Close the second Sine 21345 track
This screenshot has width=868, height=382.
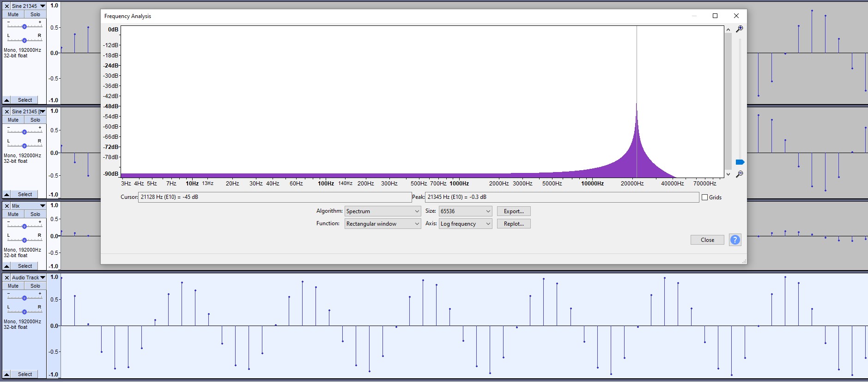click(6, 111)
